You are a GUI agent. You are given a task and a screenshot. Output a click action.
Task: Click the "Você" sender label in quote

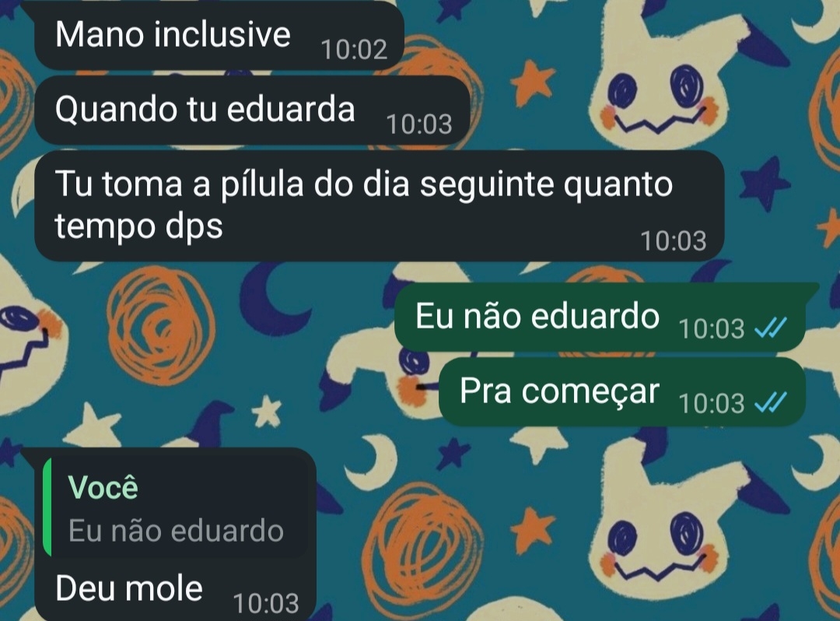pyautogui.click(x=103, y=488)
